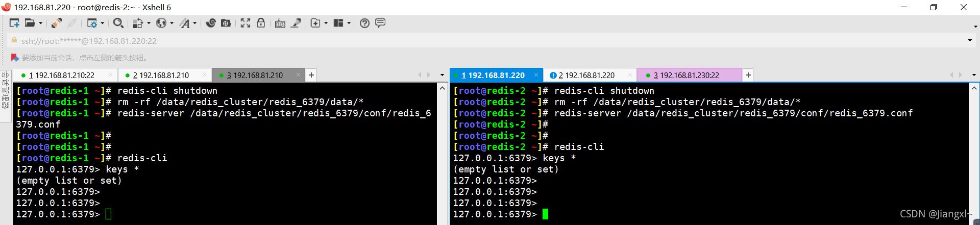Screen dimensions: 980x225
Task: Select tab 1 192.168.81.220
Action: pyautogui.click(x=496, y=75)
